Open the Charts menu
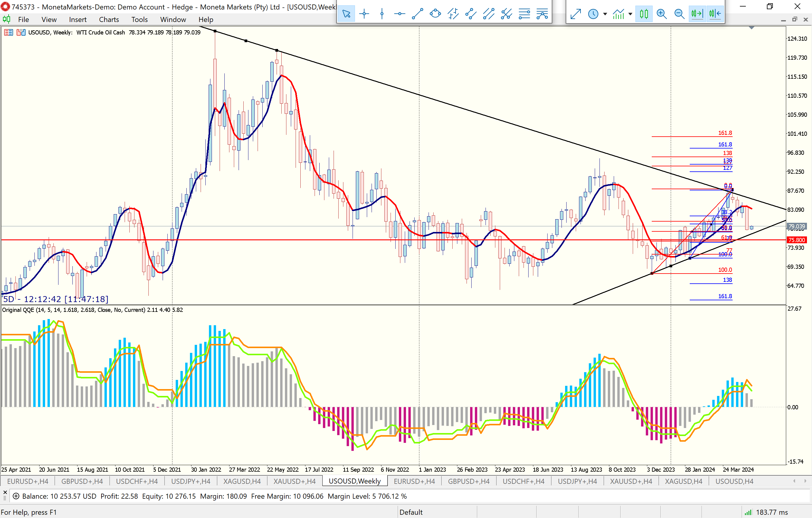 tap(109, 20)
